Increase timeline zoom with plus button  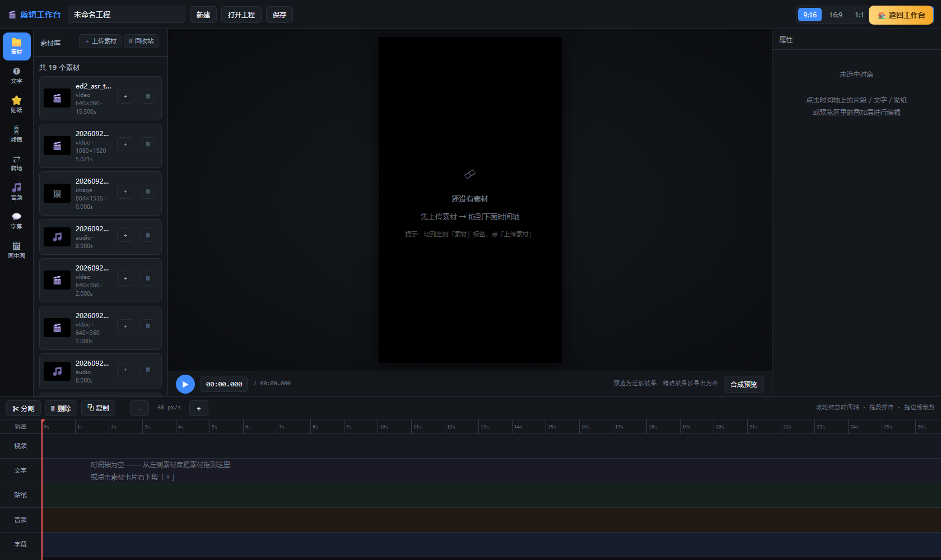(x=199, y=408)
